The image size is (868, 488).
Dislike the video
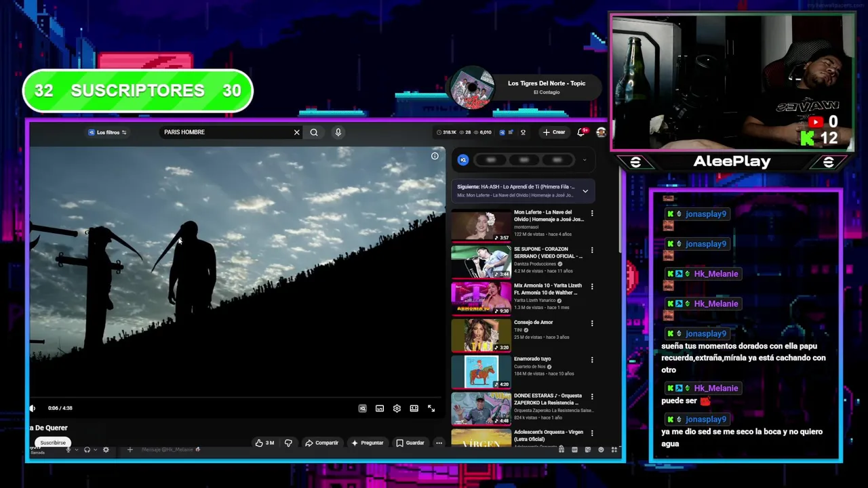[288, 443]
